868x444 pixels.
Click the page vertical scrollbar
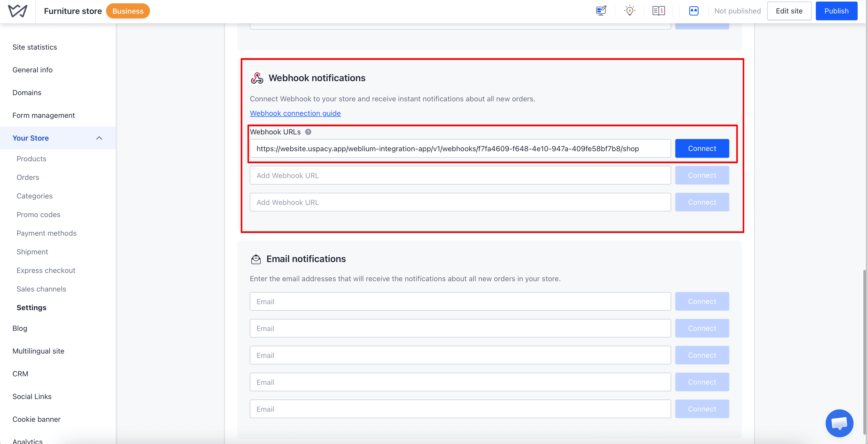[865, 352]
